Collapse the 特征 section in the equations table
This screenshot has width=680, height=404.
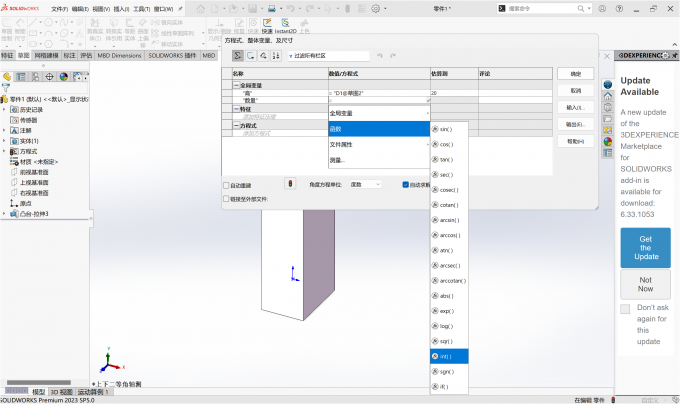pyautogui.click(x=237, y=109)
